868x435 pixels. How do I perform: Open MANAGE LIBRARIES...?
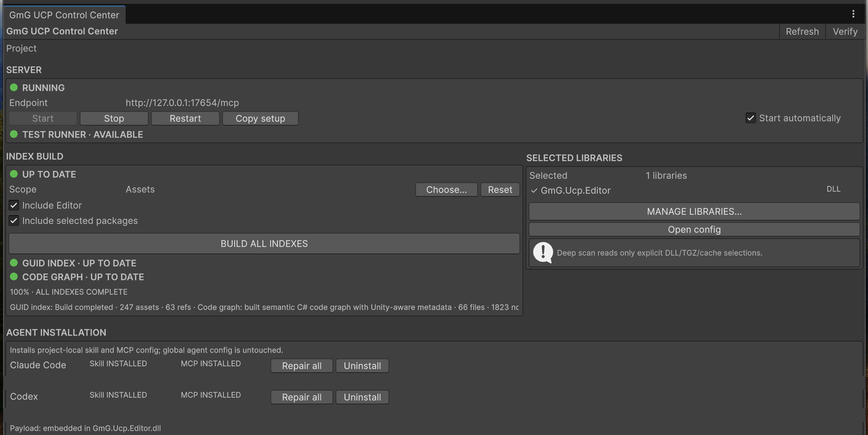(x=694, y=211)
